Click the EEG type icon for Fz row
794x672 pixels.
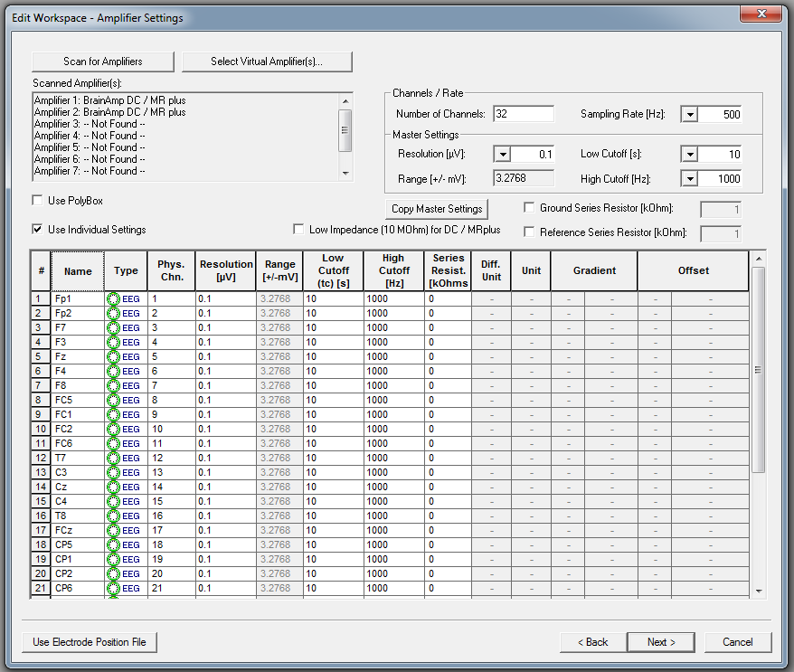pyautogui.click(x=113, y=356)
